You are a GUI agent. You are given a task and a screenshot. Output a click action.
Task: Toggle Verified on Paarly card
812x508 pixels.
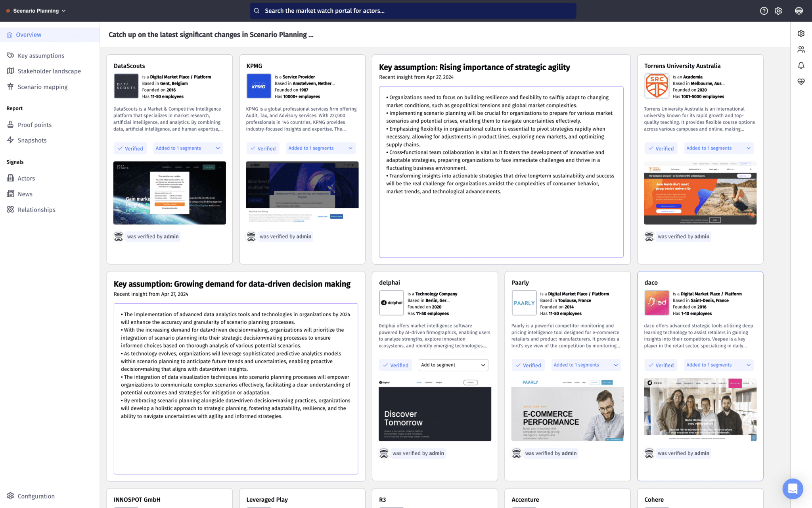(x=528, y=365)
